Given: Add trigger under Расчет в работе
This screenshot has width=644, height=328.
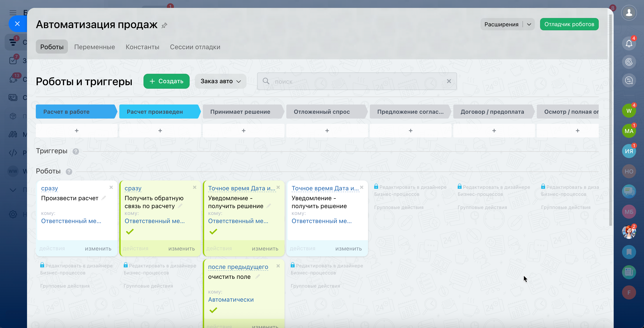Looking at the screenshot, I should coord(76,131).
